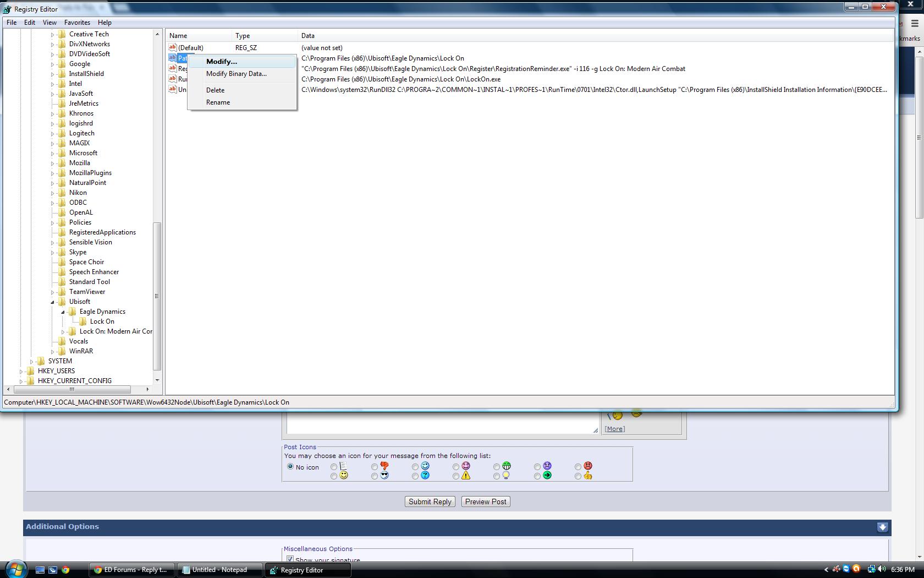This screenshot has width=924, height=578.
Task: Show hidden tray icons arrow
Action: click(x=826, y=570)
